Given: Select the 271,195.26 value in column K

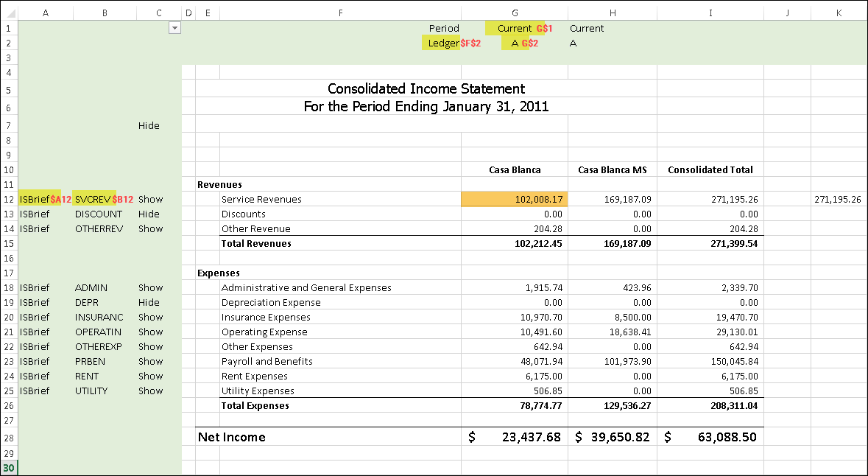Looking at the screenshot, I should [x=838, y=199].
